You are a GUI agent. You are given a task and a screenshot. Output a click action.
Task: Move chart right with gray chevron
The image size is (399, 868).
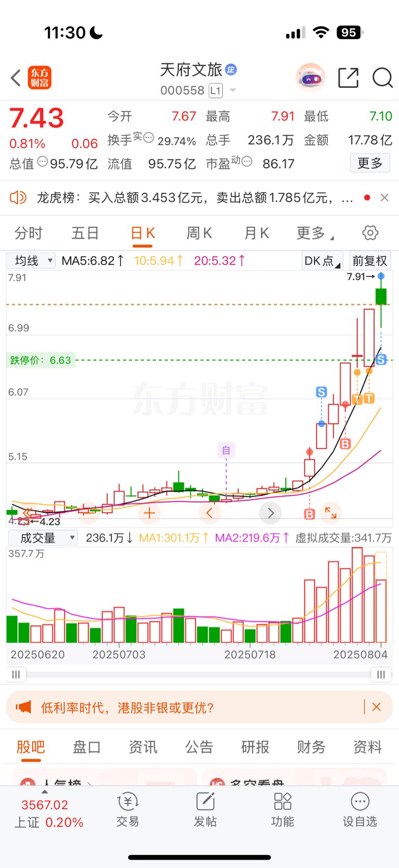click(270, 513)
